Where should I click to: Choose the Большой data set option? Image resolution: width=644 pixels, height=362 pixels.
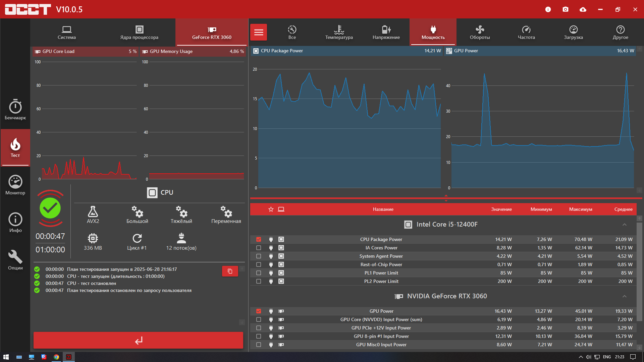click(x=137, y=215)
